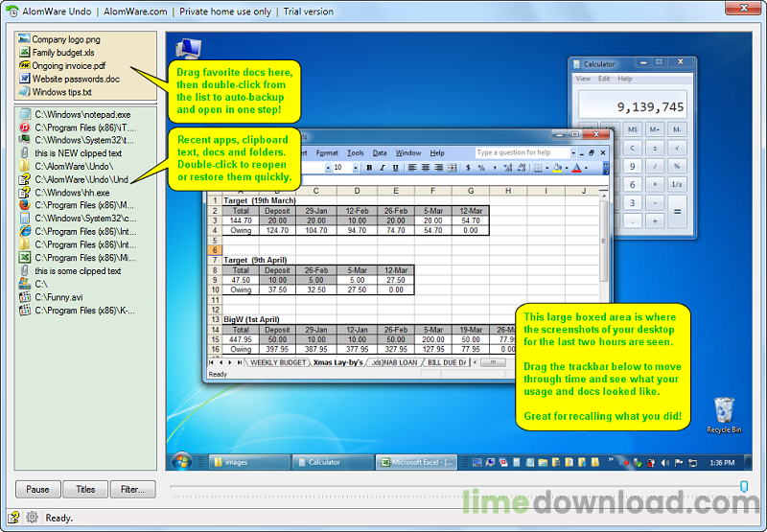Screen dimensions: 767x532
Task: Click the Calculator square root button
Action: pos(678,148)
